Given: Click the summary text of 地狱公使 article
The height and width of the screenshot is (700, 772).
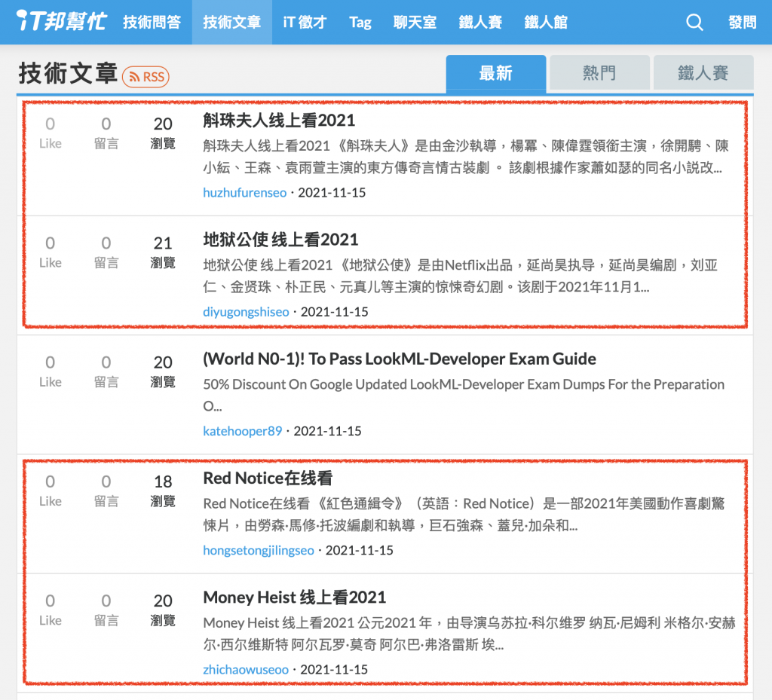Looking at the screenshot, I should point(460,276).
